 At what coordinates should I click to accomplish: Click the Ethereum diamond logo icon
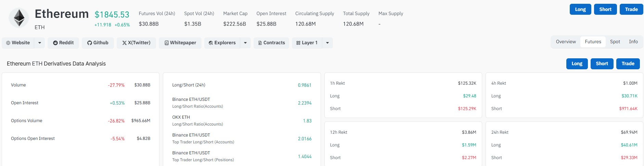19,18
